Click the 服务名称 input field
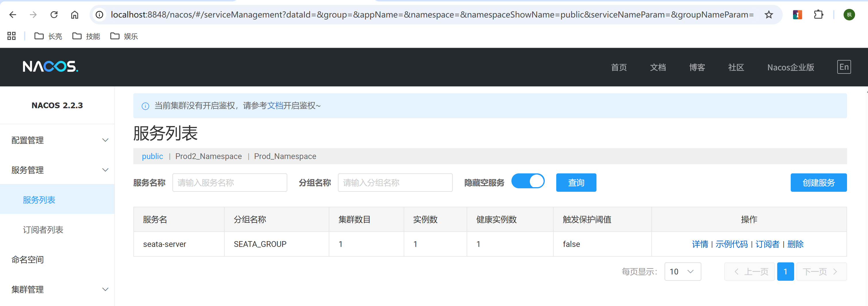Image resolution: width=868 pixels, height=306 pixels. point(230,183)
